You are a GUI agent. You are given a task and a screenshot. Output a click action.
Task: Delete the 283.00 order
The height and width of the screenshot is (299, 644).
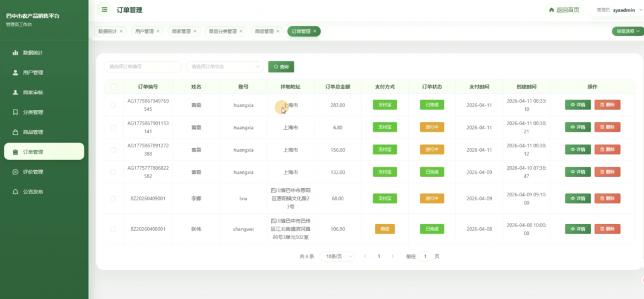[608, 105]
